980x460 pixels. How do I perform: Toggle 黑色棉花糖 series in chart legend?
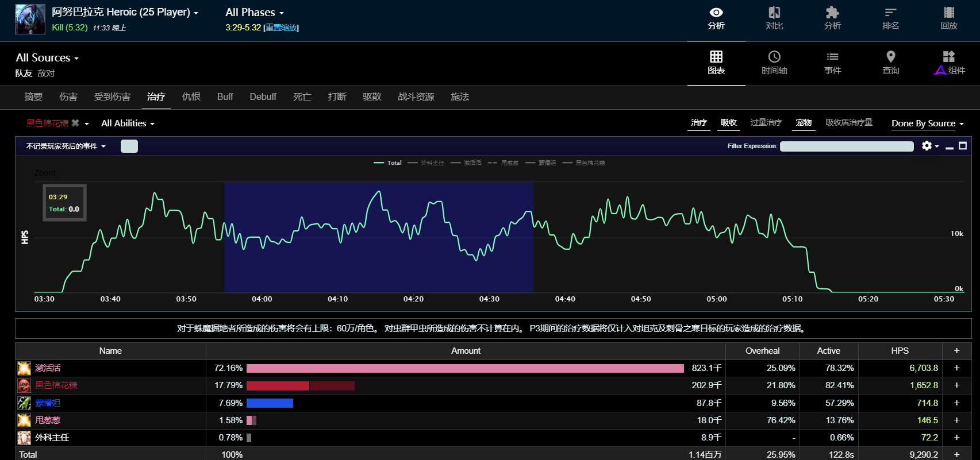click(584, 163)
